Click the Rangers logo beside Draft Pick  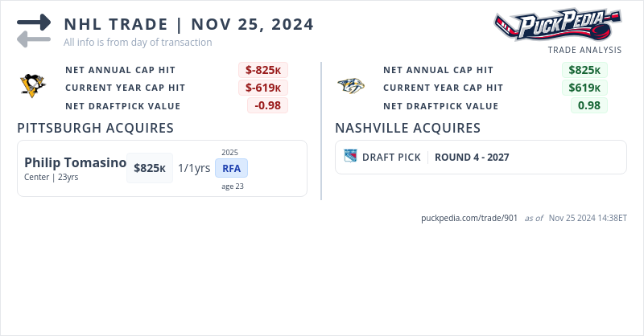coord(350,157)
